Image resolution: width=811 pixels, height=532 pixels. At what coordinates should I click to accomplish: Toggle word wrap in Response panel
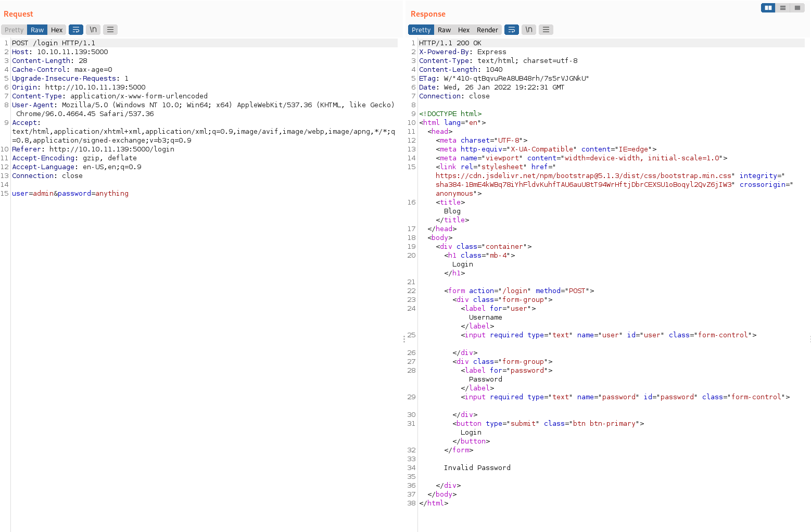(x=512, y=30)
